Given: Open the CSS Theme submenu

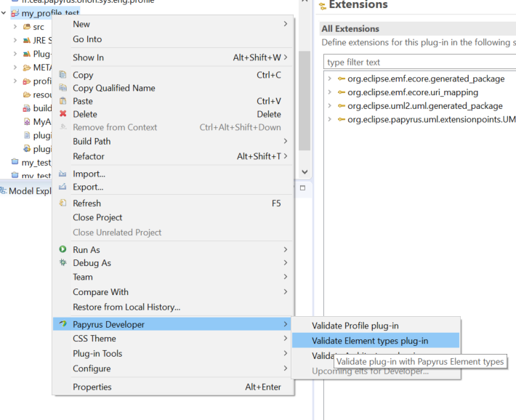Looking at the screenshot, I should tap(173, 339).
